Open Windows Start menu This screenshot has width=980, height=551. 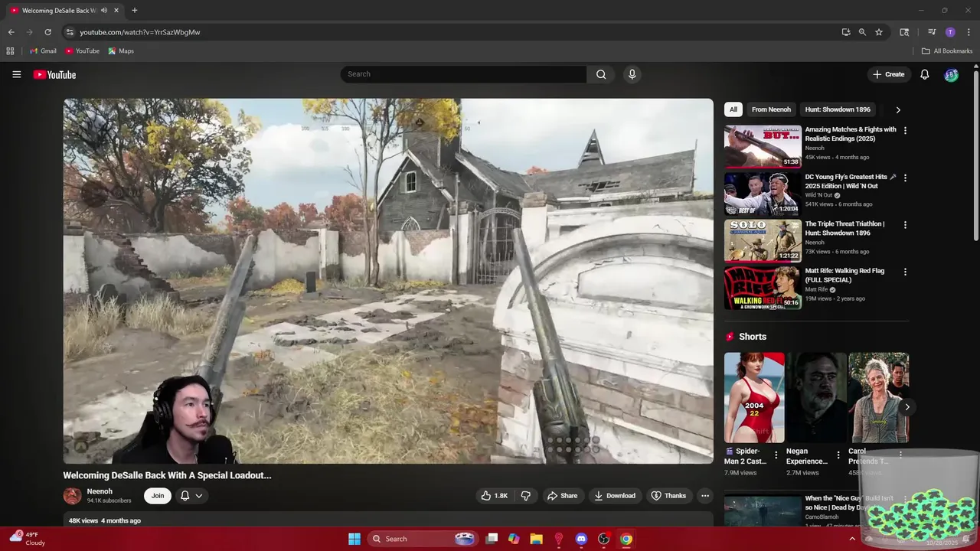(x=354, y=539)
